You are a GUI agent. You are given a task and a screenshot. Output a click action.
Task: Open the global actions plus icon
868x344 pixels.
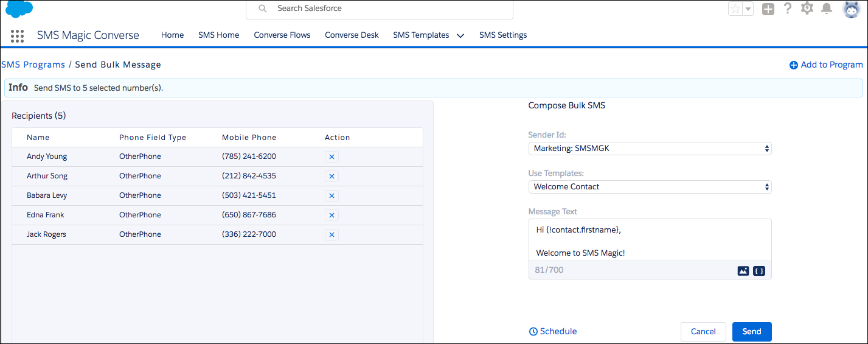pos(768,9)
